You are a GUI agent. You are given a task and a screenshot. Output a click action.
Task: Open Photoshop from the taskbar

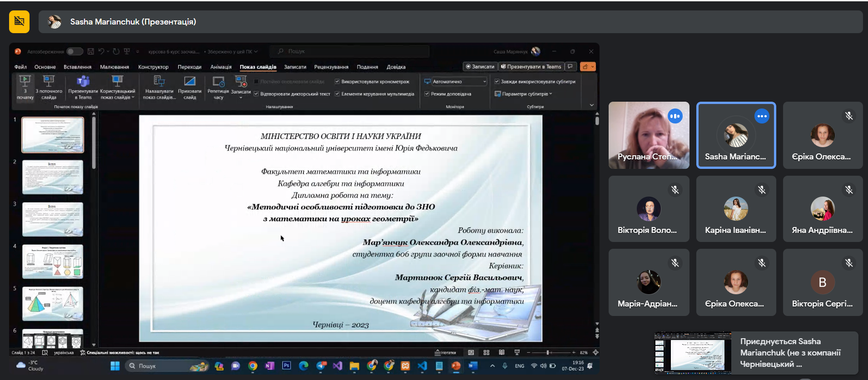click(x=286, y=365)
